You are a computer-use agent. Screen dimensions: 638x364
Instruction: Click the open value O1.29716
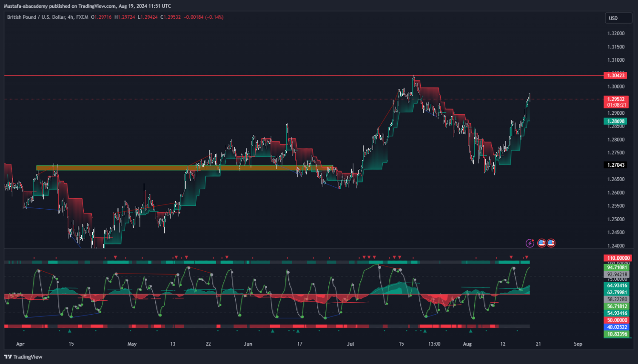tap(101, 17)
